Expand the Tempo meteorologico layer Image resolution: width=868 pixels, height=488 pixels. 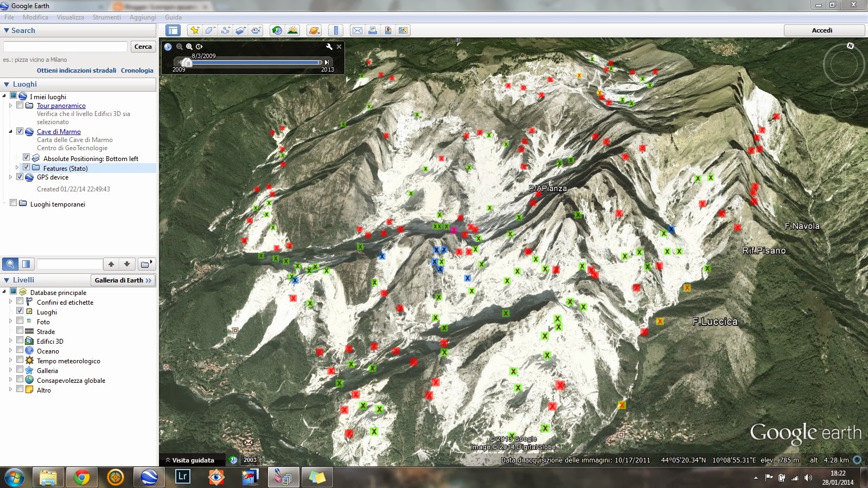[x=10, y=361]
